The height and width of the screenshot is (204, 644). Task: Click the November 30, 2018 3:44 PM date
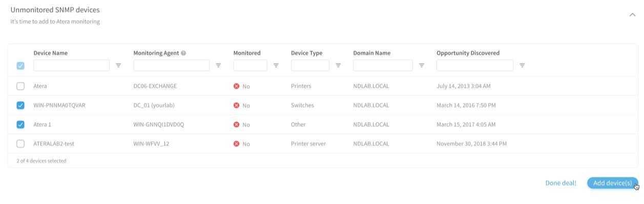(x=471, y=144)
